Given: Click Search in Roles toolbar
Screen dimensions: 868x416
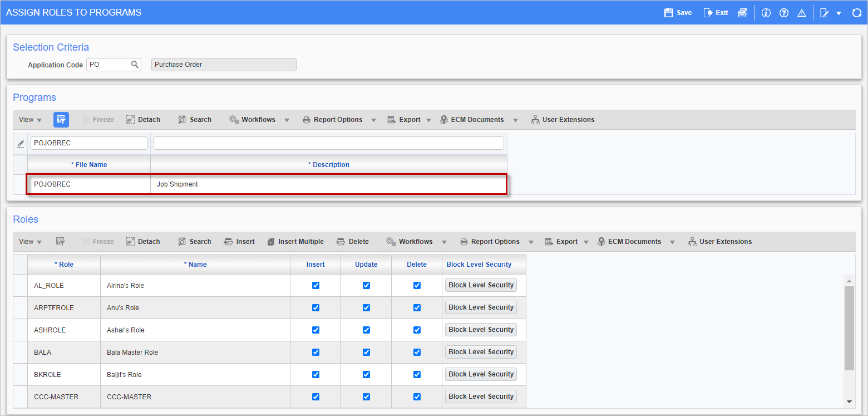Looking at the screenshot, I should tap(195, 242).
